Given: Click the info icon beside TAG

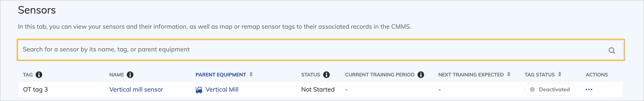Looking at the screenshot, I should 39,75.
